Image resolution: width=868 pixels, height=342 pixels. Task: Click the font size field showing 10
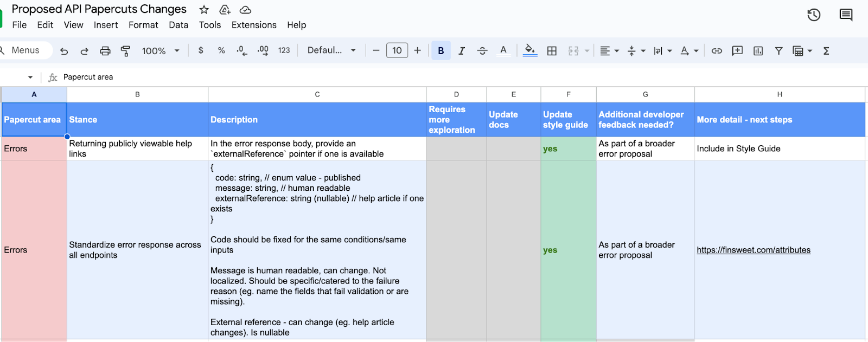point(397,50)
